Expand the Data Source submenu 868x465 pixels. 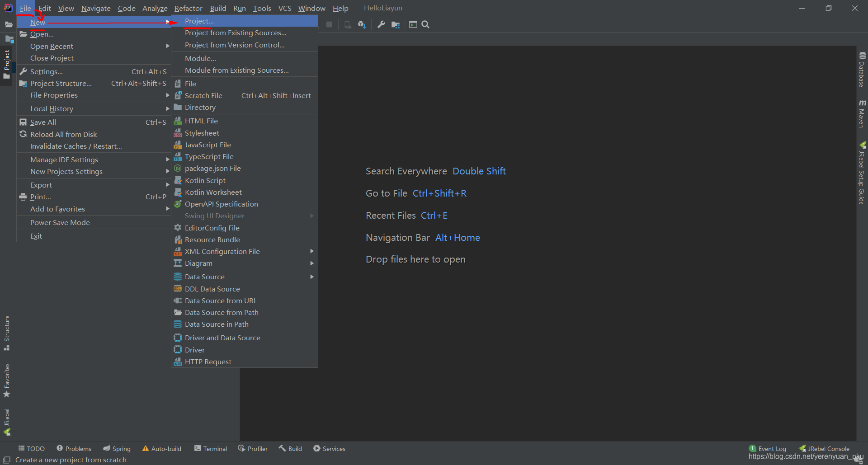(245, 277)
